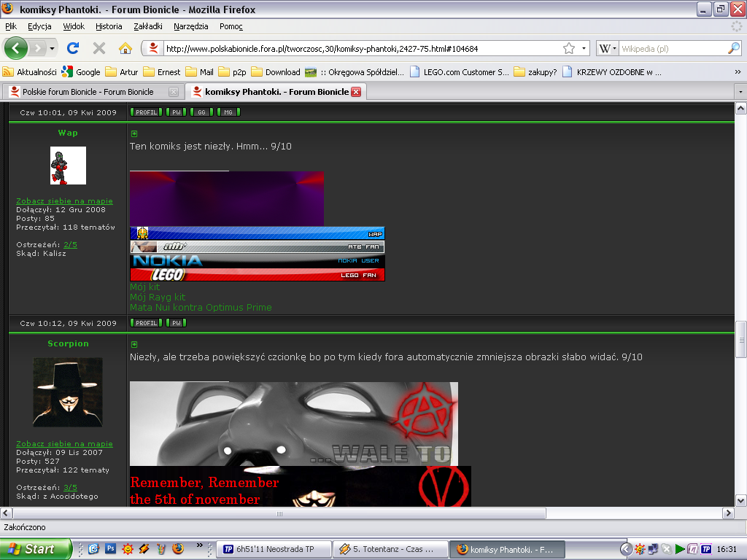This screenshot has height=560, width=747.
Task: Open the Mój Rayg kit signature link
Action: pos(158,297)
